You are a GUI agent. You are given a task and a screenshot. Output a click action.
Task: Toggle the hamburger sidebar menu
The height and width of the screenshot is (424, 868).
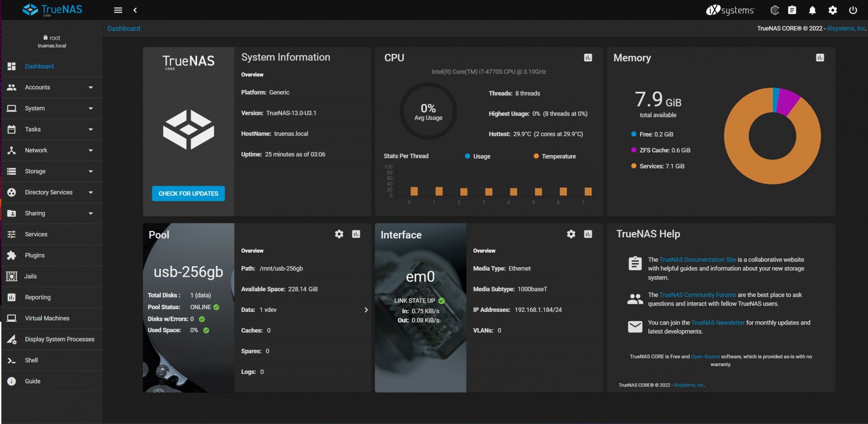(118, 10)
